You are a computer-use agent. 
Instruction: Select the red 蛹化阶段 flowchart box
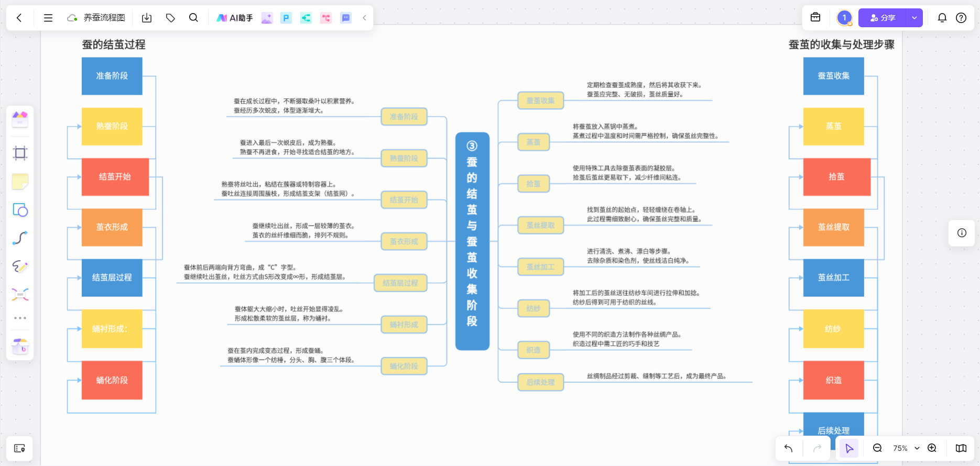[112, 380]
